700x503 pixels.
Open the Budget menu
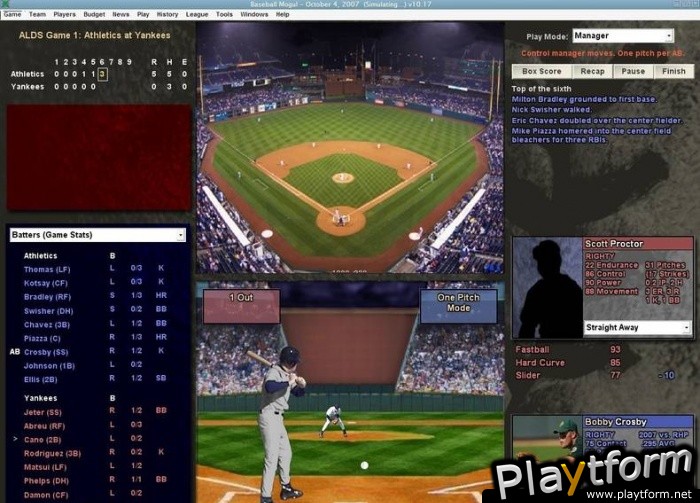click(94, 14)
